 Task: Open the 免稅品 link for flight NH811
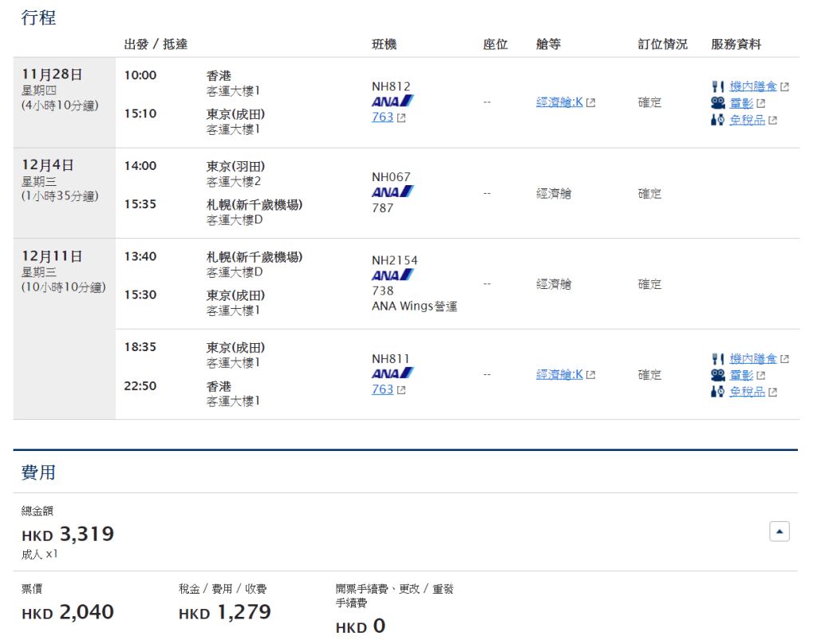point(747,392)
